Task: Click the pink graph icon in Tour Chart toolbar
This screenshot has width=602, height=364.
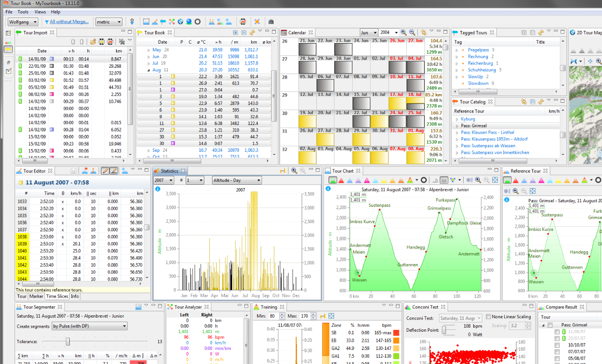Action: click(367, 180)
